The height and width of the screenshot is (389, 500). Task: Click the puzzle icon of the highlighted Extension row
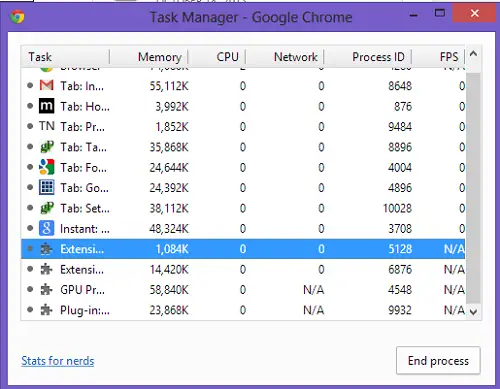click(x=46, y=249)
